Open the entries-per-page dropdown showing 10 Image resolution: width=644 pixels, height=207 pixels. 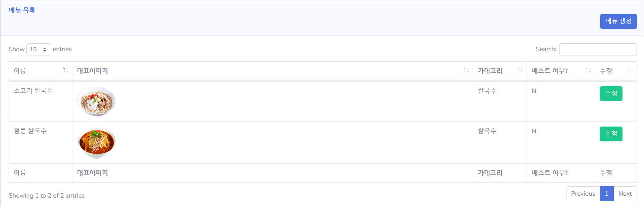point(39,49)
